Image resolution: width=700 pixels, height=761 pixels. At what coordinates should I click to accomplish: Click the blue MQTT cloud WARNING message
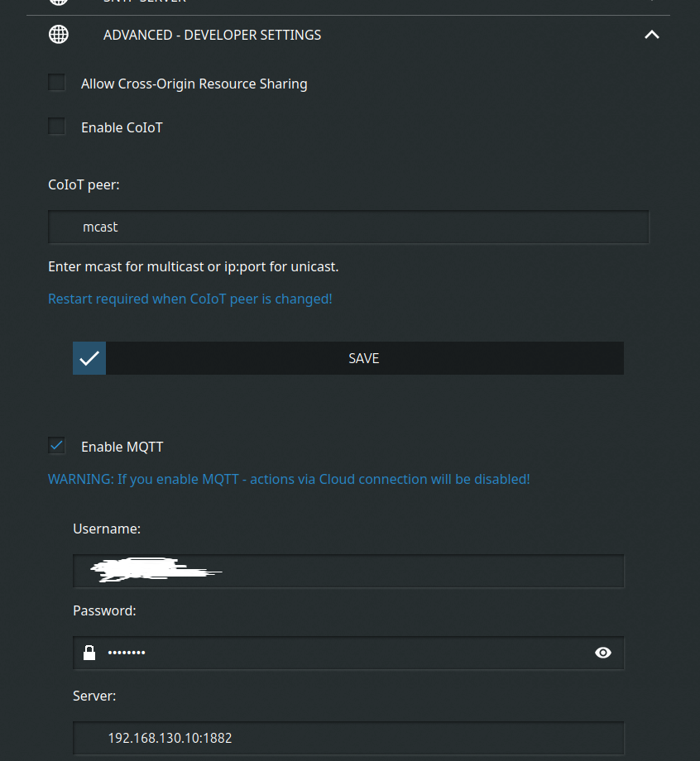pyautogui.click(x=289, y=479)
